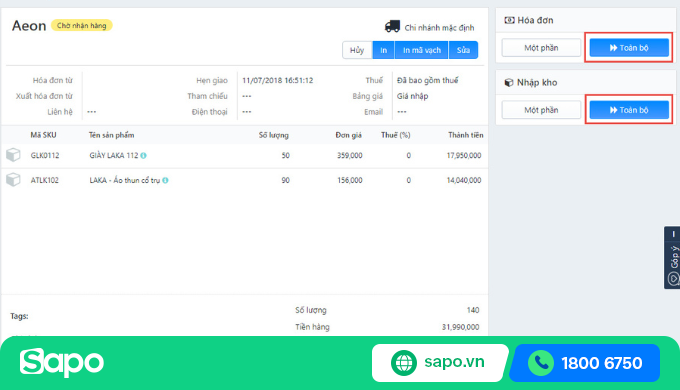The height and width of the screenshot is (390, 680).
Task: Click SKU code ATLK102
Action: coord(45,180)
